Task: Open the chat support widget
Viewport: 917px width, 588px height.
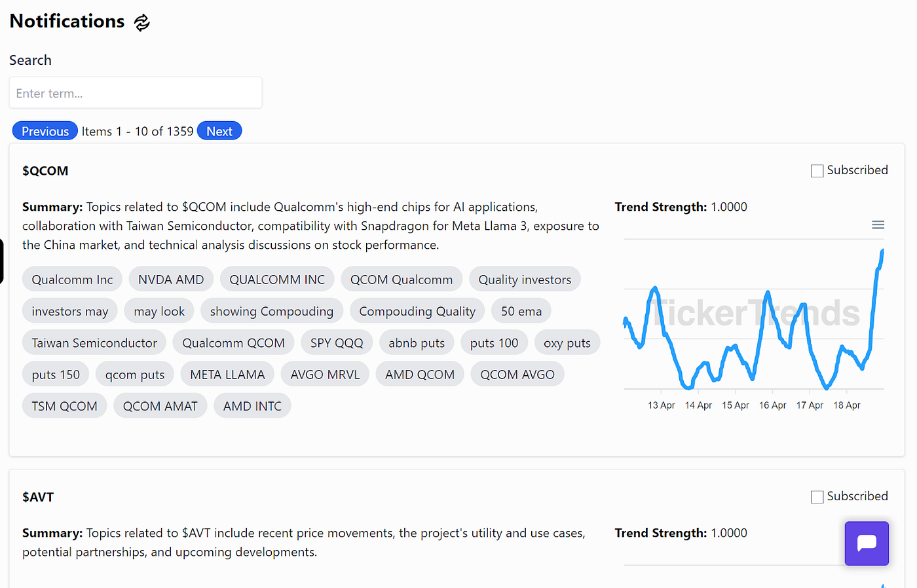Action: tap(866, 543)
